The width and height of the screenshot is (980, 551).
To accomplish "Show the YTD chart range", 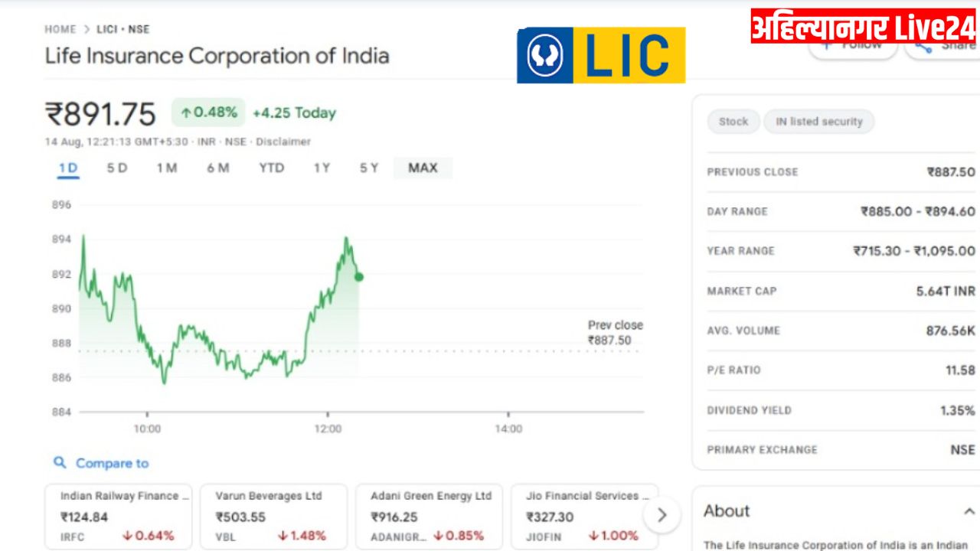I will click(272, 168).
